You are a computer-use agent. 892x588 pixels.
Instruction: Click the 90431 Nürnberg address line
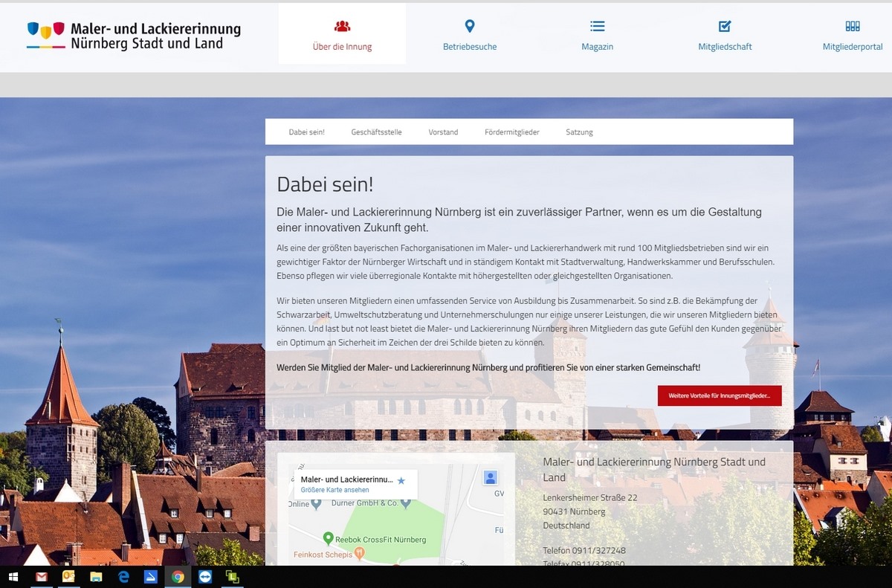point(574,511)
